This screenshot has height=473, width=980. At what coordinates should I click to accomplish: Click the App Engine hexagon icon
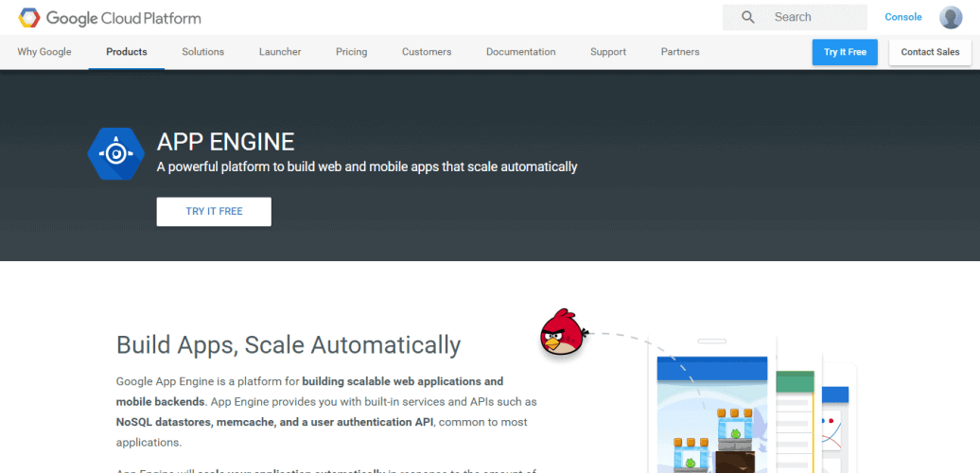click(115, 152)
